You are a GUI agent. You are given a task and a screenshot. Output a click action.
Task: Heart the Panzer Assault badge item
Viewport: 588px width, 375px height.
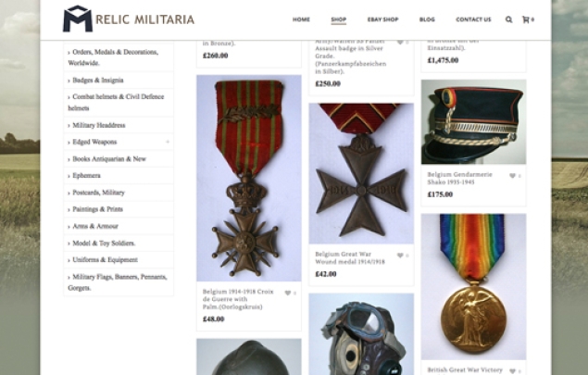click(400, 42)
